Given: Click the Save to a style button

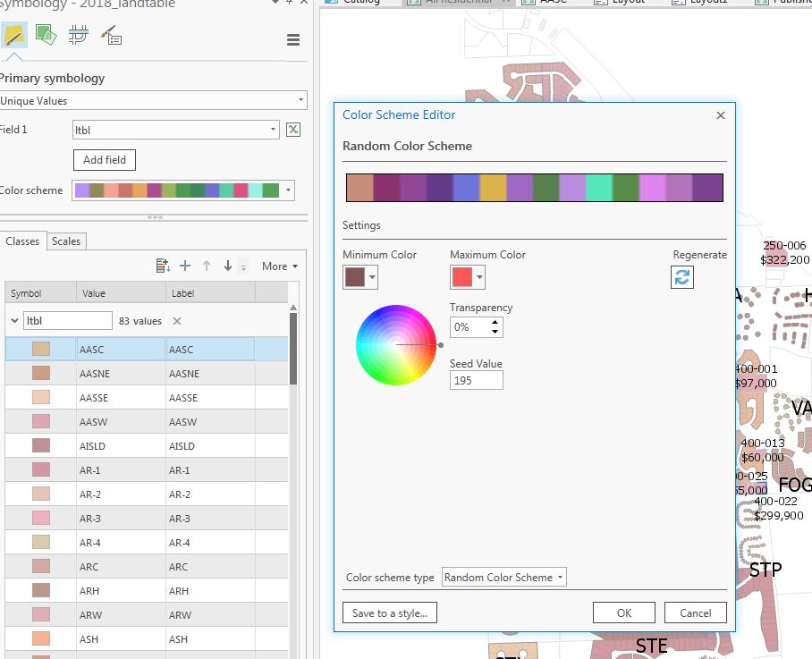Looking at the screenshot, I should [x=388, y=613].
